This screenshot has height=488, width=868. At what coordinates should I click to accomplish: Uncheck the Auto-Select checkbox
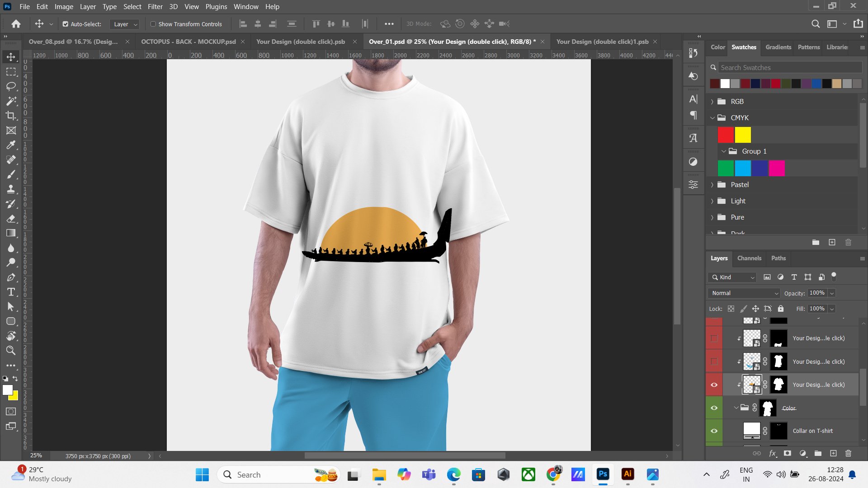tap(66, 24)
